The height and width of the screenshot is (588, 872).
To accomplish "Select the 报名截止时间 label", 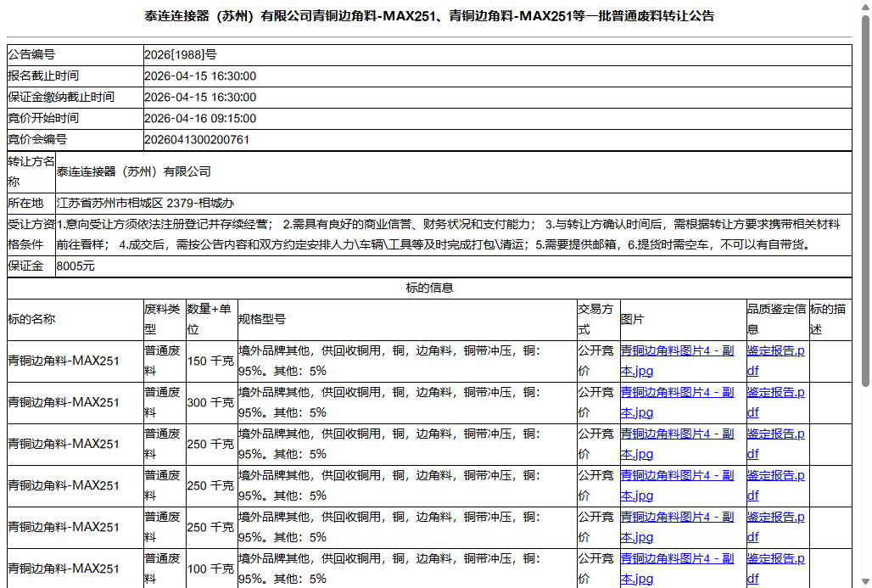I will [43, 76].
